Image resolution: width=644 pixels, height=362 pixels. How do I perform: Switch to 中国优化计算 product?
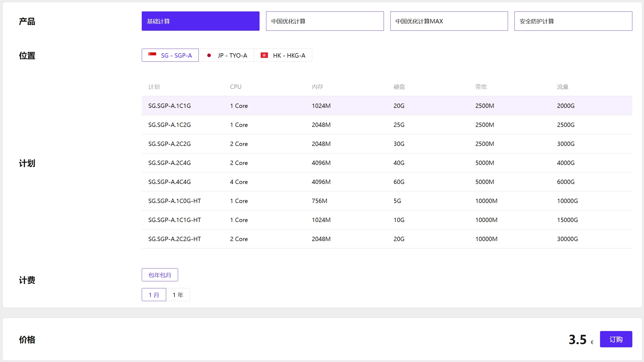click(325, 21)
